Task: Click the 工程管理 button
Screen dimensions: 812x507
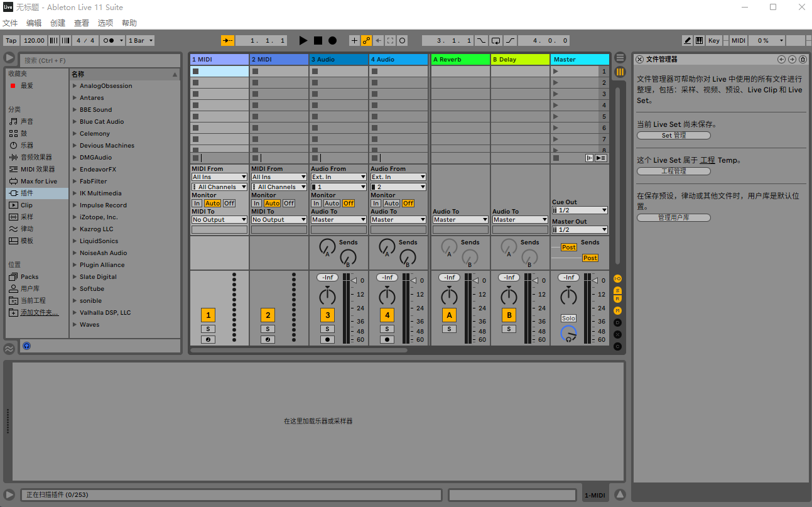Action: click(674, 171)
